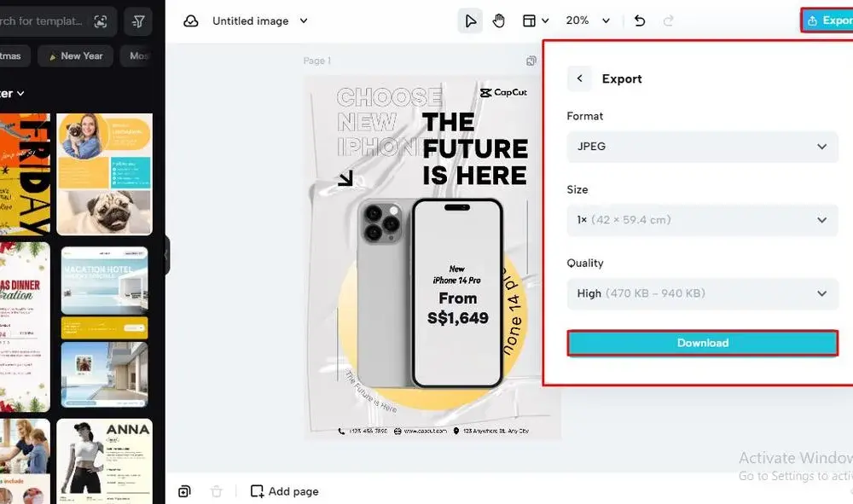Viewport: 853px width, 504px height.
Task: Click the cloud save status icon
Action: pyautogui.click(x=190, y=21)
